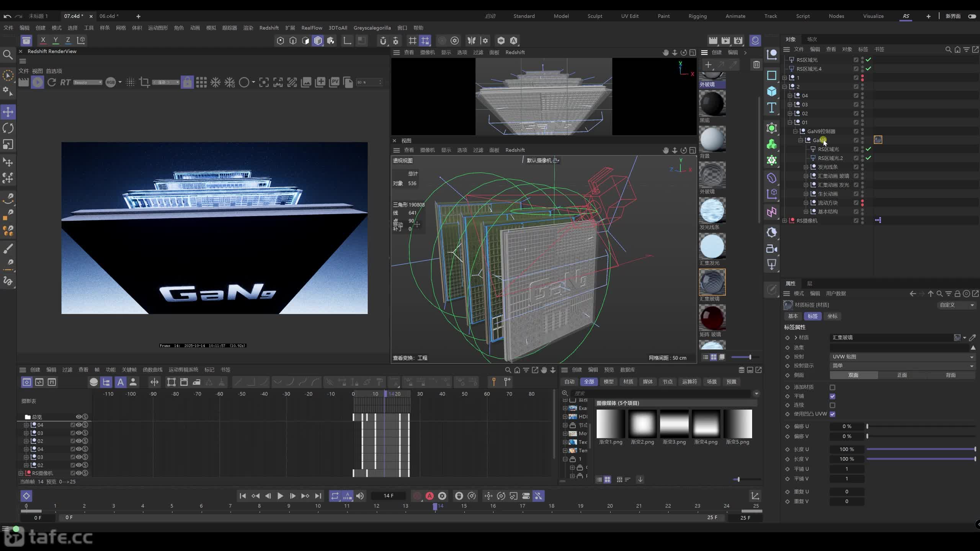
Task: Toggle the X axis lock
Action: pos(43,40)
